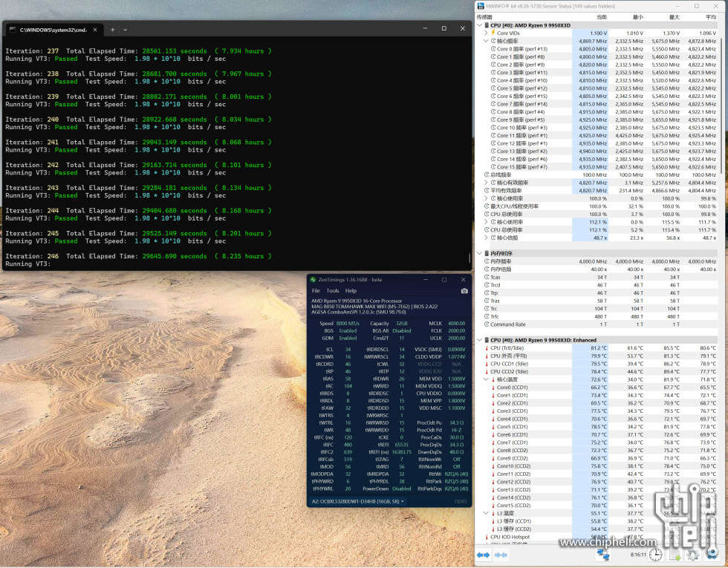The image size is (728, 568).
Task: Collapse the L3 温度 tree node
Action: [486, 513]
